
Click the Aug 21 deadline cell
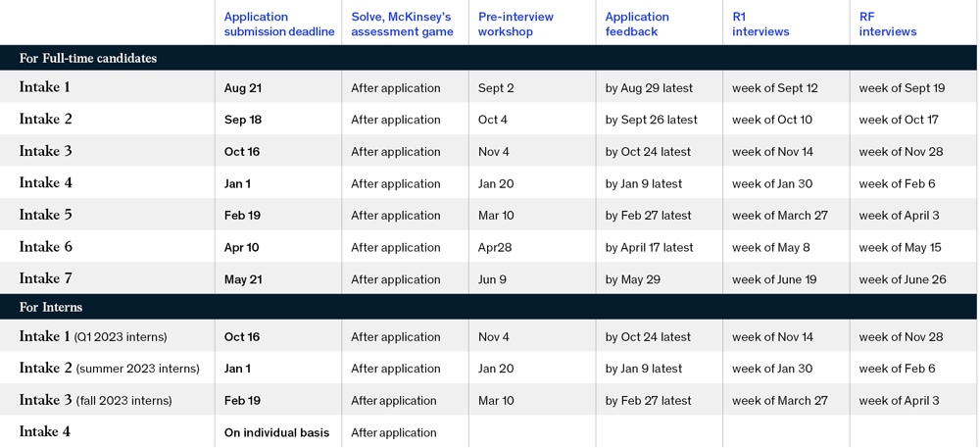243,88
